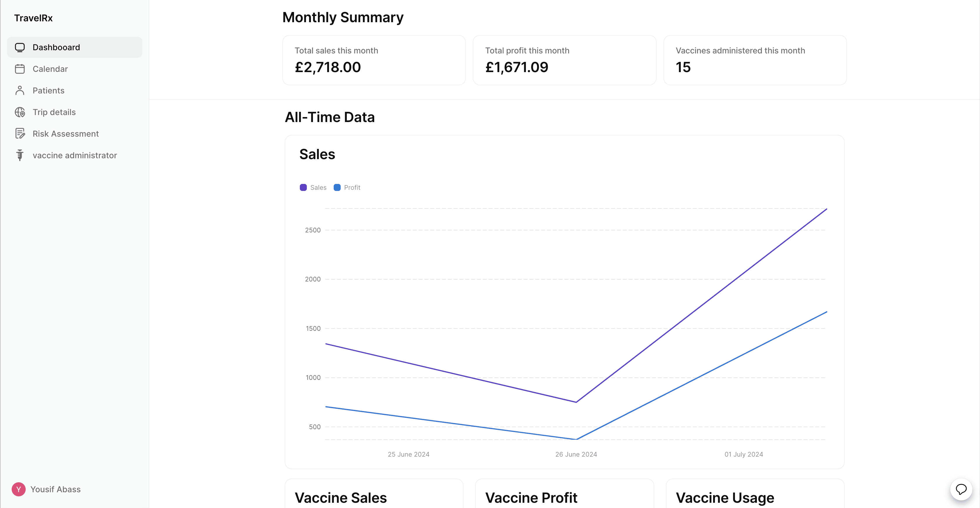This screenshot has height=508, width=980.
Task: Click the blue Profit color swatch
Action: (337, 187)
